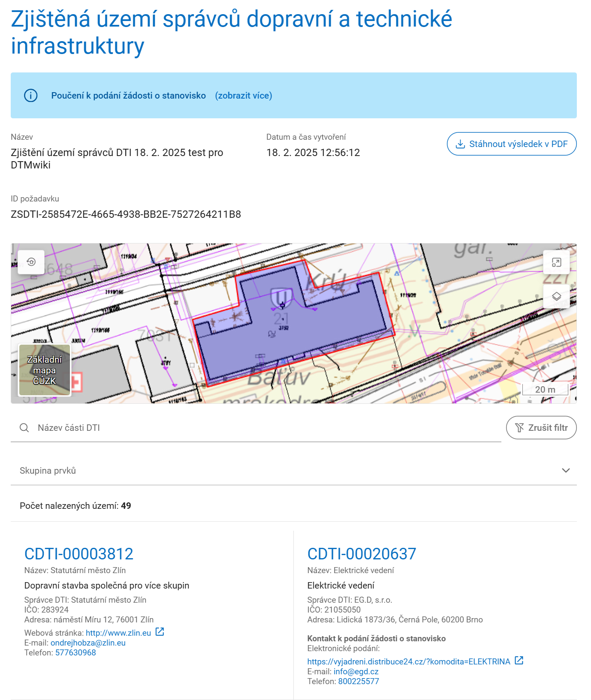Click phone number 800225577
This screenshot has width=591, height=700.
pyautogui.click(x=359, y=682)
